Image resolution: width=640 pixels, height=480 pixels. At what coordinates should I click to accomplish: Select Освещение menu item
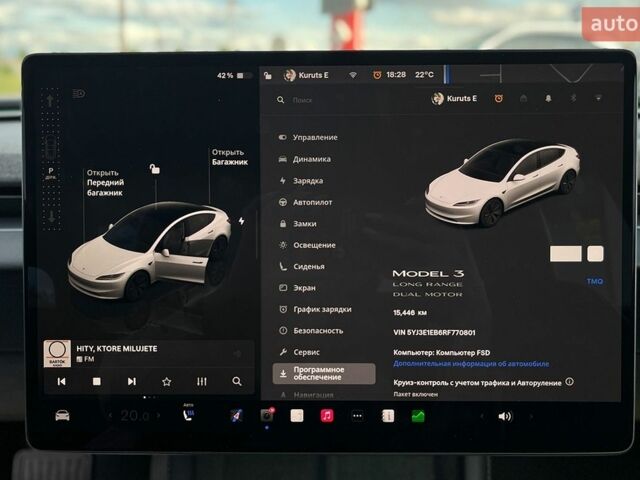[307, 245]
